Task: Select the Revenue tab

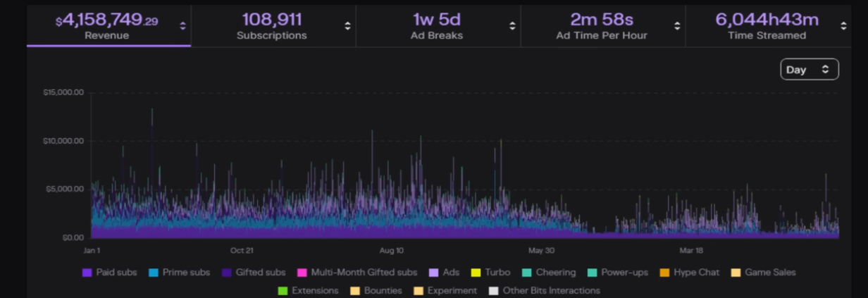Action: (106, 26)
